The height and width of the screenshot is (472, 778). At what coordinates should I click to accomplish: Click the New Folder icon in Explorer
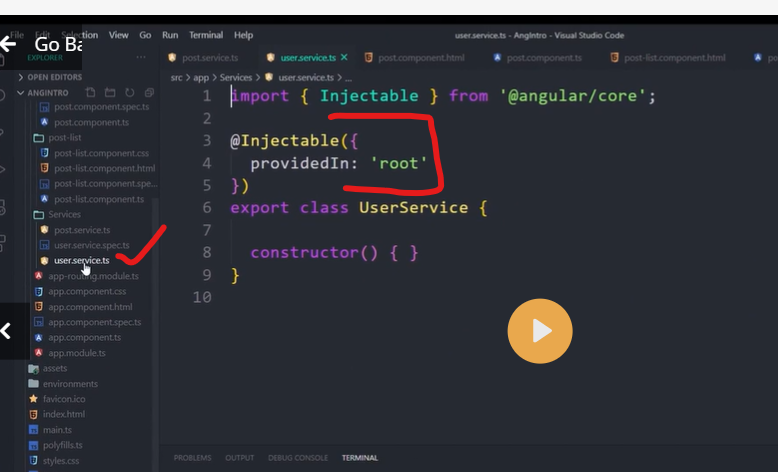point(108,92)
